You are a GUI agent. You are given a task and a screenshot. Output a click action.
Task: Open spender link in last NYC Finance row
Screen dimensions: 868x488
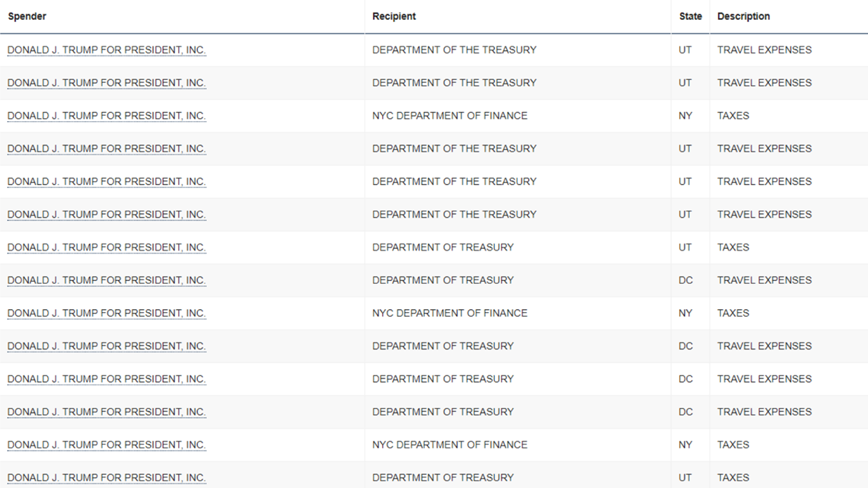coord(107,445)
